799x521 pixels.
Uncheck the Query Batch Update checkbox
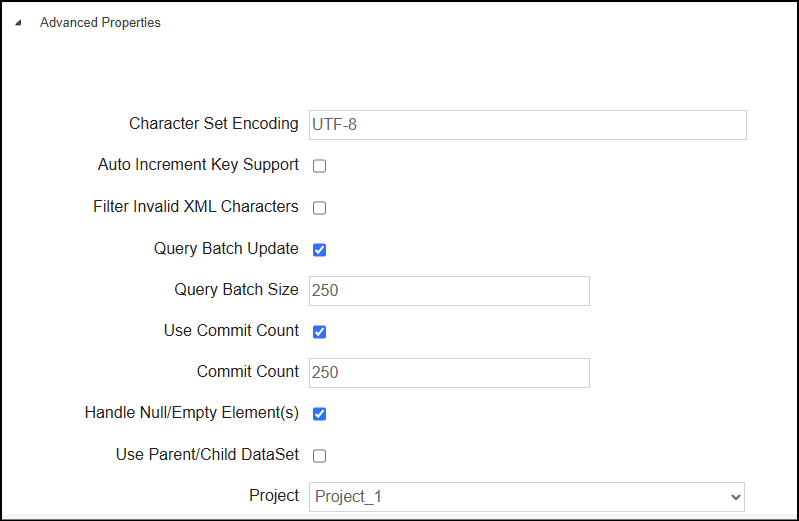point(319,249)
